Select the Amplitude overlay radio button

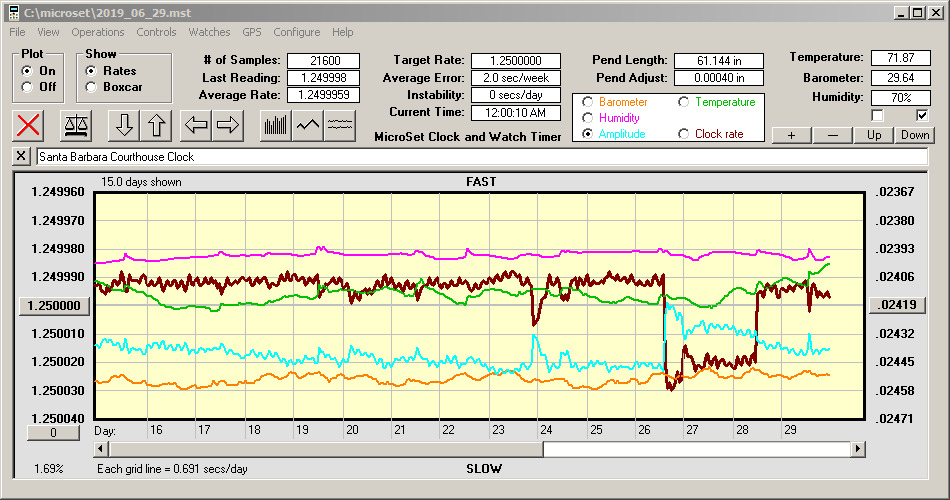(x=587, y=133)
